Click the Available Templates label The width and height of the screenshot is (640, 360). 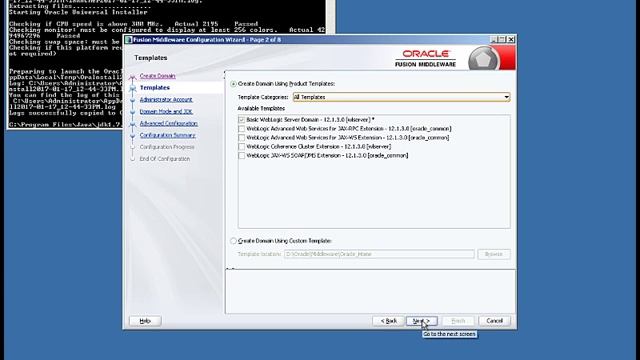(x=261, y=109)
